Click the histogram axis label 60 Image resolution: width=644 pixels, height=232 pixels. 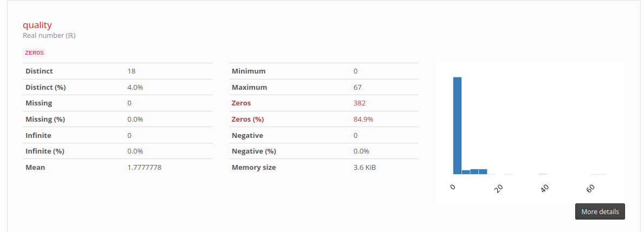(x=591, y=188)
